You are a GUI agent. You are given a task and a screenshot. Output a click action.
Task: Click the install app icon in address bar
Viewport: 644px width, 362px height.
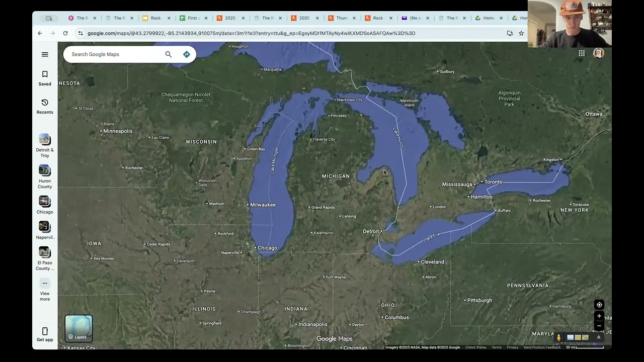(x=510, y=33)
